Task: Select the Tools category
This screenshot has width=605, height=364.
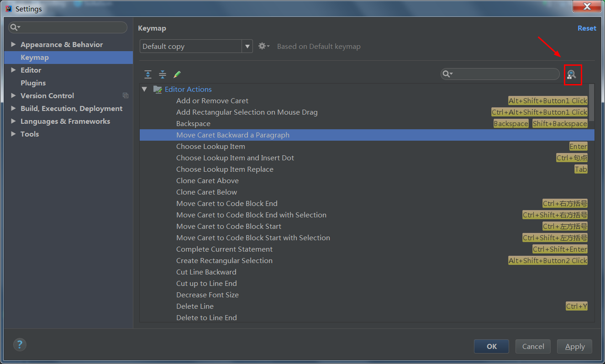Action: tap(30, 134)
